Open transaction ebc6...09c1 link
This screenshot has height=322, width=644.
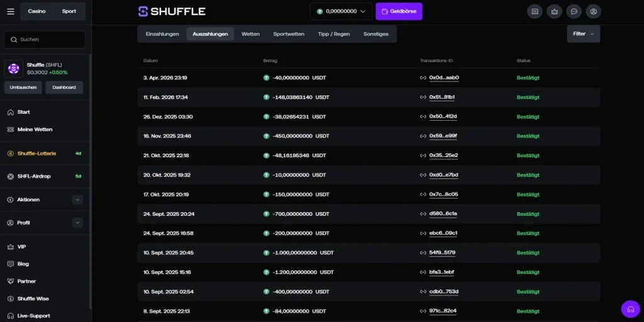point(443,233)
